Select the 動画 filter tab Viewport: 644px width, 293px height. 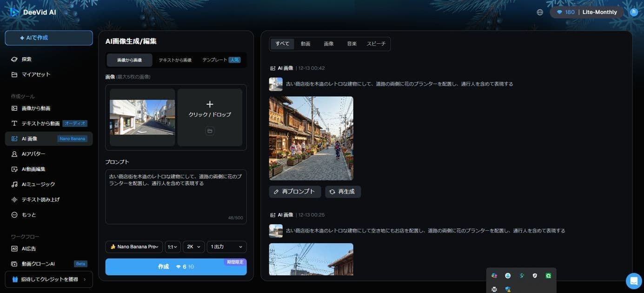click(x=305, y=44)
